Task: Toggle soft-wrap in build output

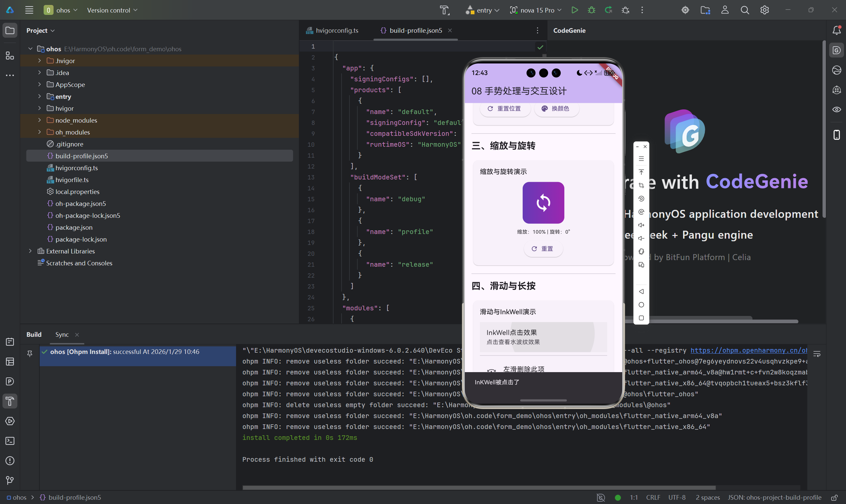Action: click(817, 354)
